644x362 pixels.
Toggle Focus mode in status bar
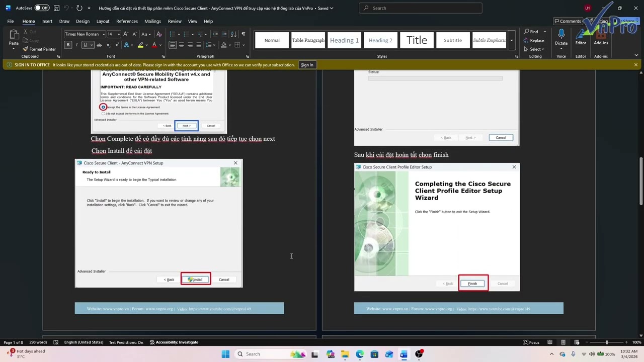531,342
